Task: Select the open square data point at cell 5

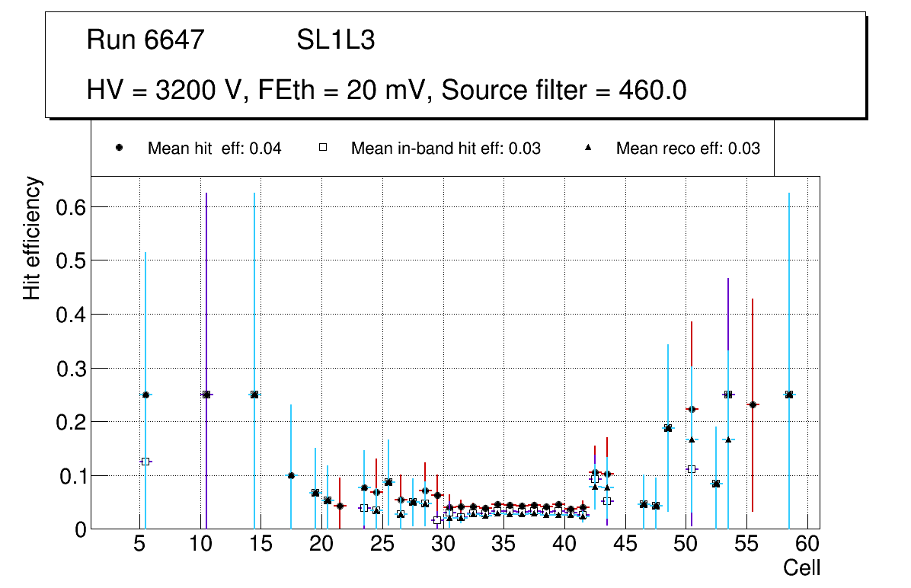Action: [x=145, y=462]
